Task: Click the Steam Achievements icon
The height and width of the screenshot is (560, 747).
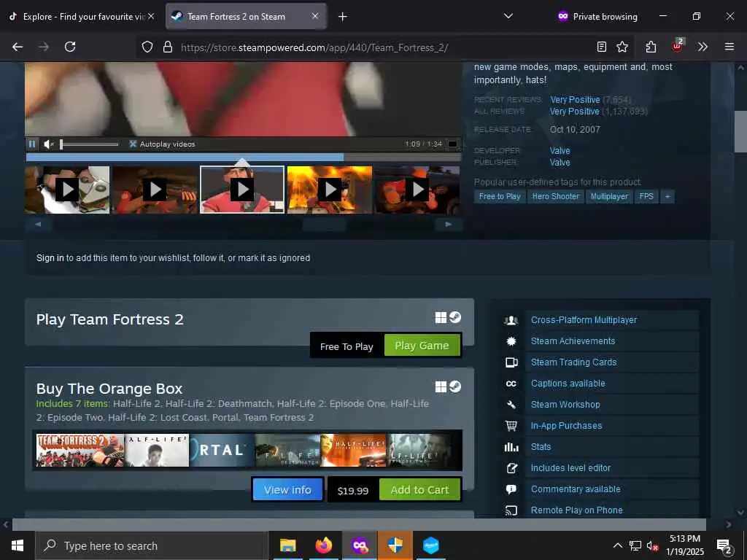Action: click(x=511, y=341)
